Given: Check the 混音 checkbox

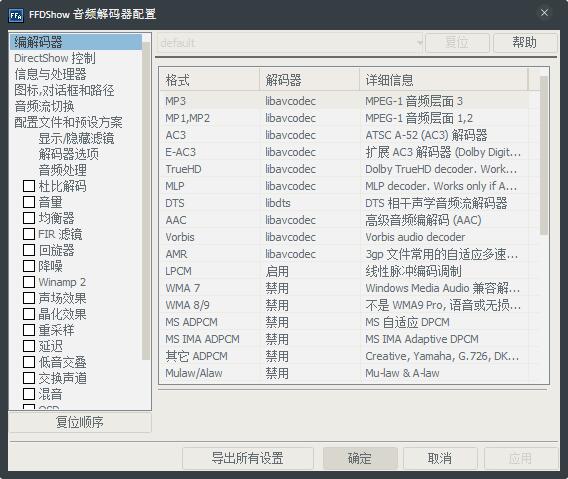Looking at the screenshot, I should point(29,394).
